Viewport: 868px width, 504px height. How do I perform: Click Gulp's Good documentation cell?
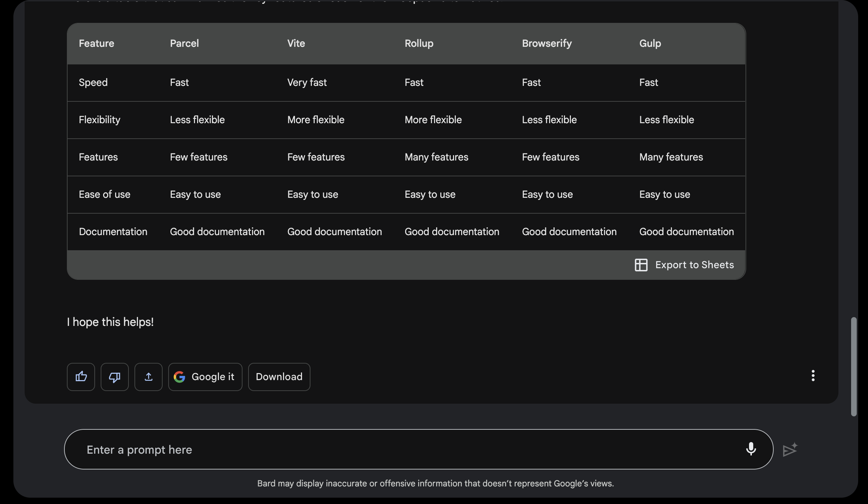(687, 232)
